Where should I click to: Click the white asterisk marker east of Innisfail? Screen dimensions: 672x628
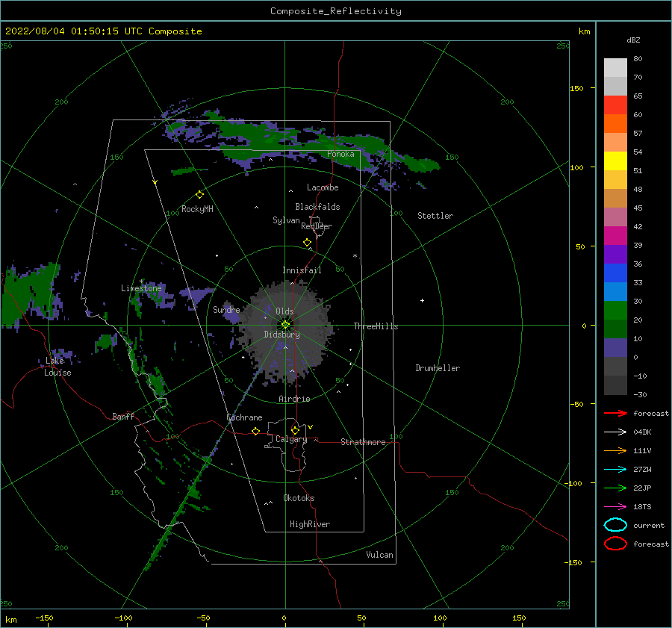[x=355, y=256]
